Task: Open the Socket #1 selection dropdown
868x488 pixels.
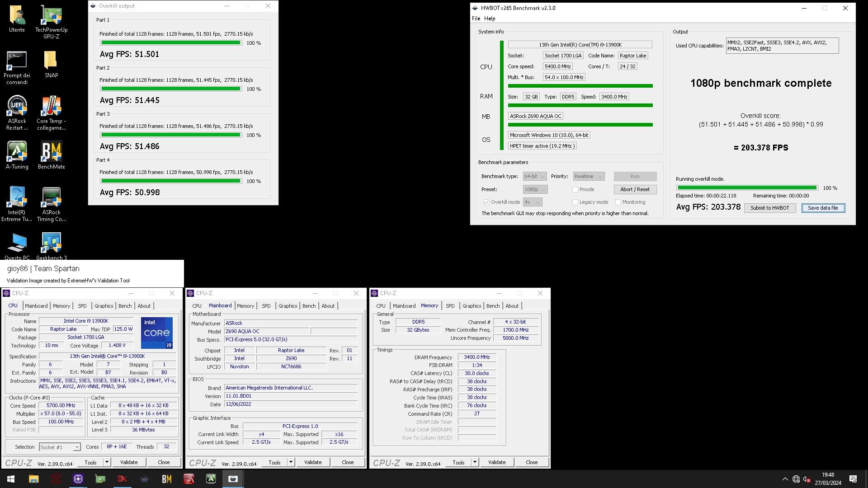Action: [60, 447]
